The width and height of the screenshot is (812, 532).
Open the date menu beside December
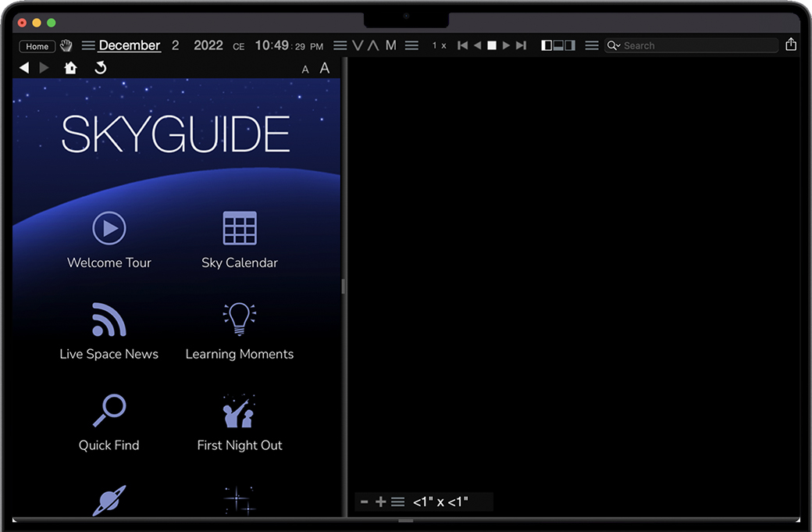[88, 45]
